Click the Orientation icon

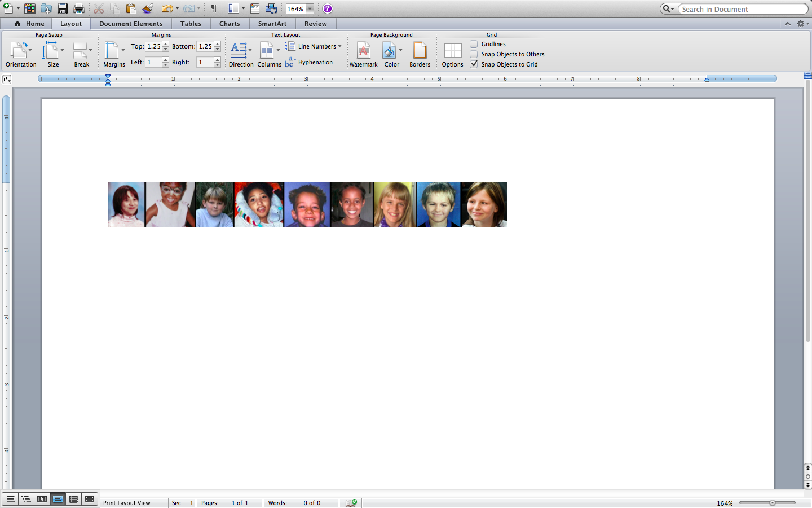(x=19, y=51)
